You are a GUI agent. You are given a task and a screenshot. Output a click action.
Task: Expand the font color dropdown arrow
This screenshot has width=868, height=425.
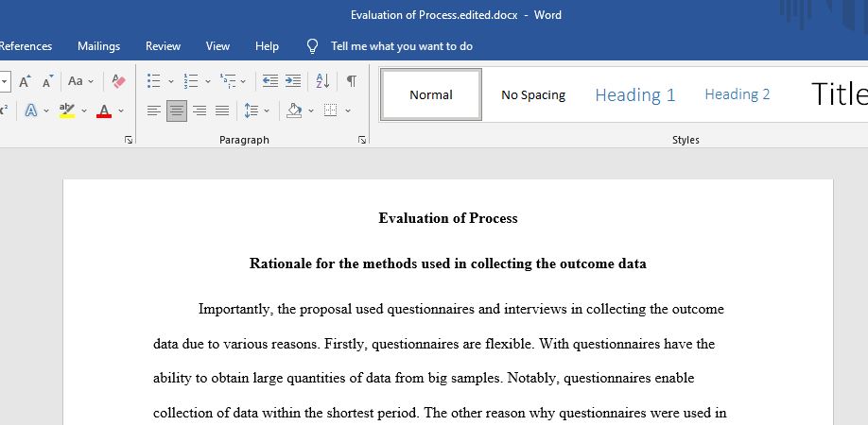121,111
